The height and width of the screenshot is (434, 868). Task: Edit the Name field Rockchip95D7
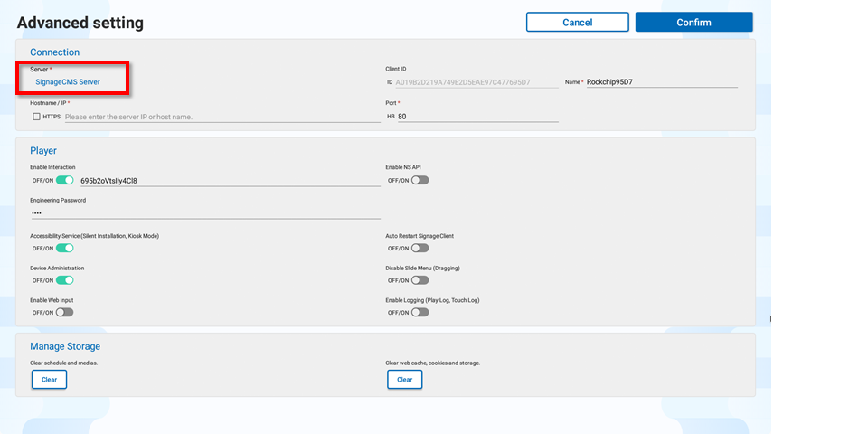coord(661,81)
